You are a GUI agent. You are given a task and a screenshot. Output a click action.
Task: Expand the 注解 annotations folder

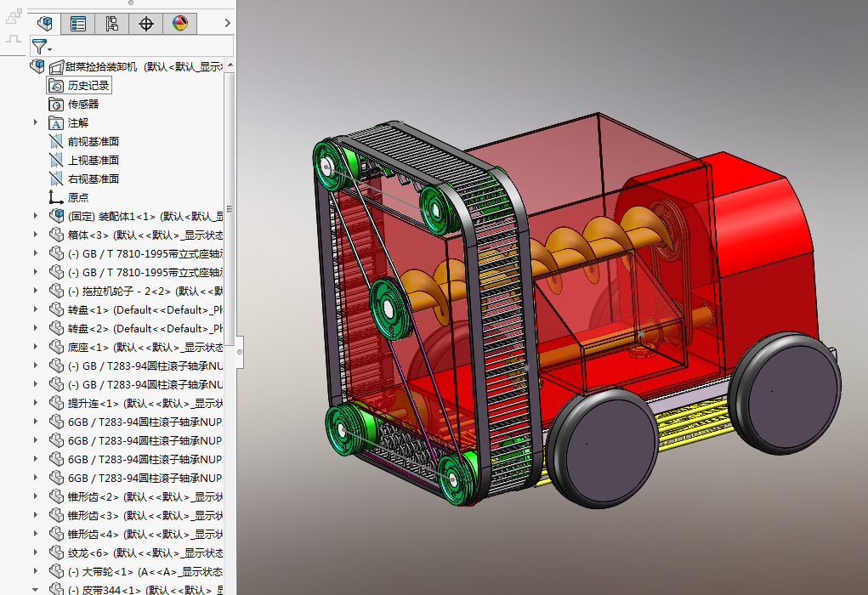coord(36,122)
